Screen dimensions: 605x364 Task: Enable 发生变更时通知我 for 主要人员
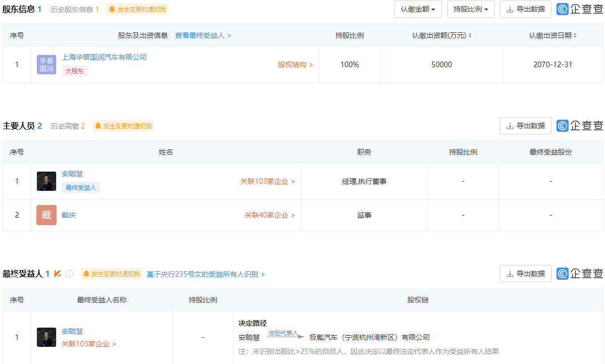[123, 126]
